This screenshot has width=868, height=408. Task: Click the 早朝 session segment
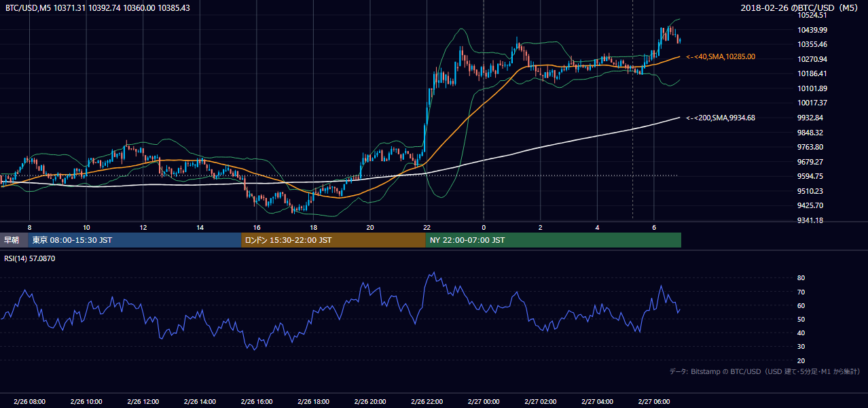14,240
